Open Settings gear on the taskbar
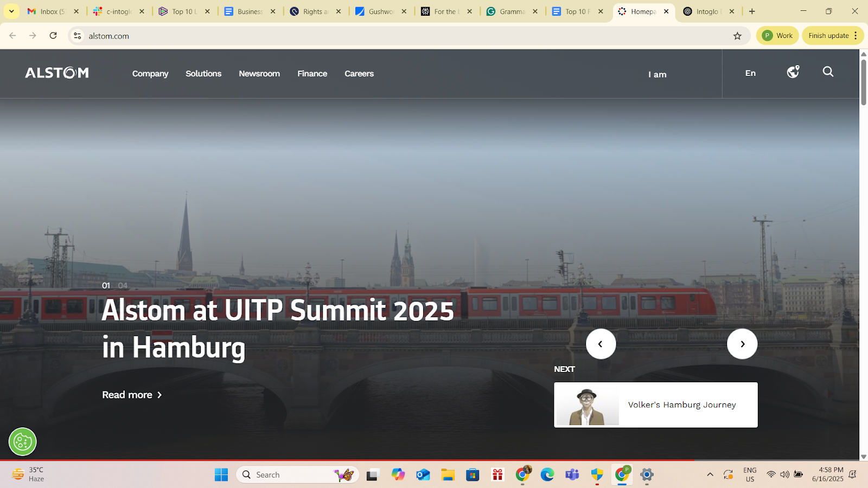 click(x=647, y=475)
